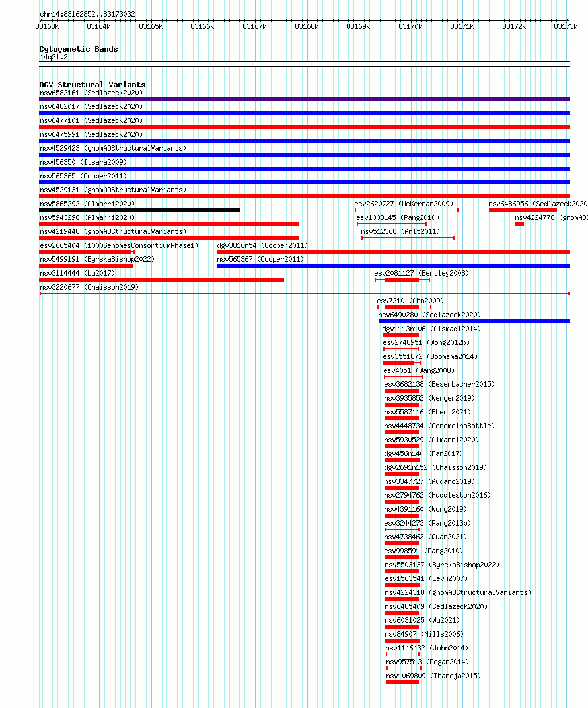This screenshot has height=708, width=588.
Task: Open nsv6482017 (Sedlazeck2020) variant label
Action: click(91, 106)
